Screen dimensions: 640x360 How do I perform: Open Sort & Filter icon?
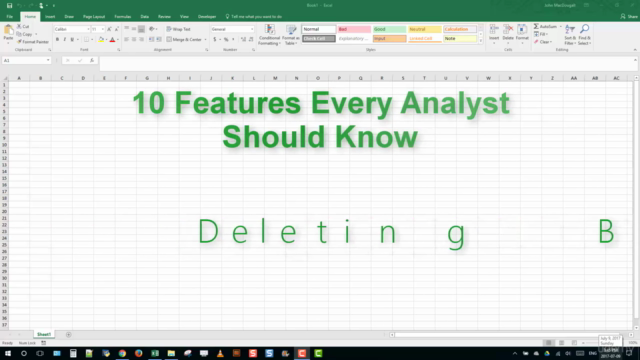tap(570, 29)
